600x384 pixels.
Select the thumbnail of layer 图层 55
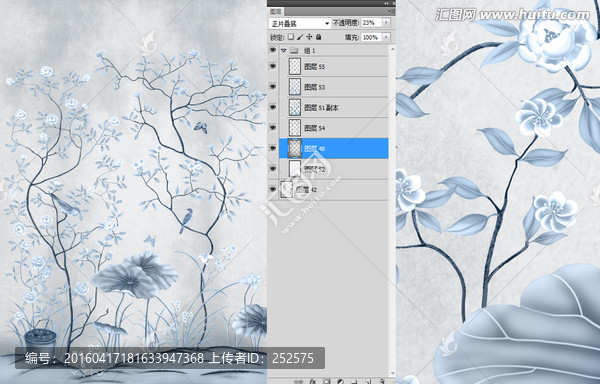click(295, 66)
